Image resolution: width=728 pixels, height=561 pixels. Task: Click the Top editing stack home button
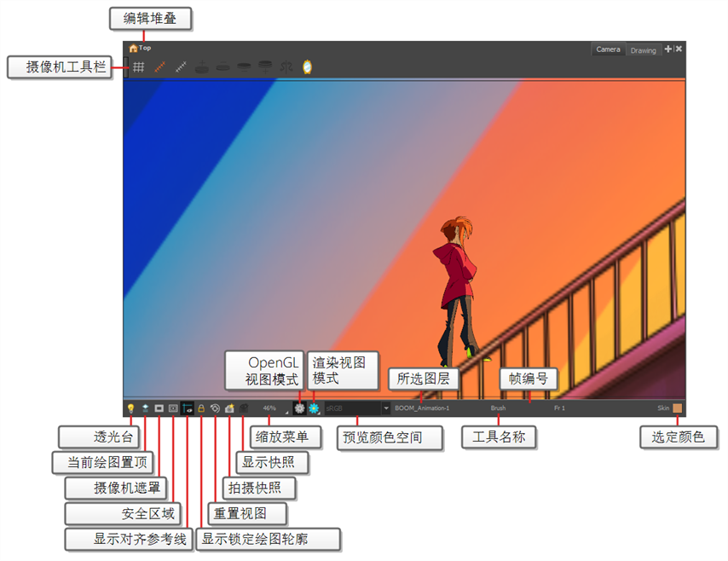(x=133, y=49)
